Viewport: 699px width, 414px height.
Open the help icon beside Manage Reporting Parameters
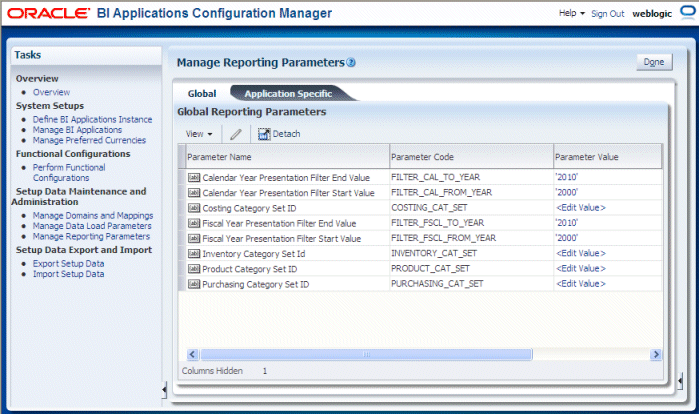(x=351, y=62)
